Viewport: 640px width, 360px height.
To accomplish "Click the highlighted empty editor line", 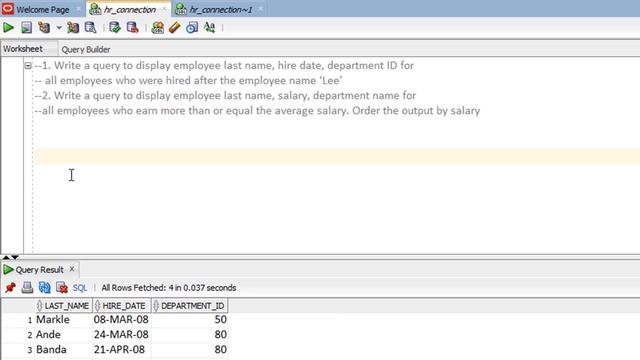I will [337, 156].
